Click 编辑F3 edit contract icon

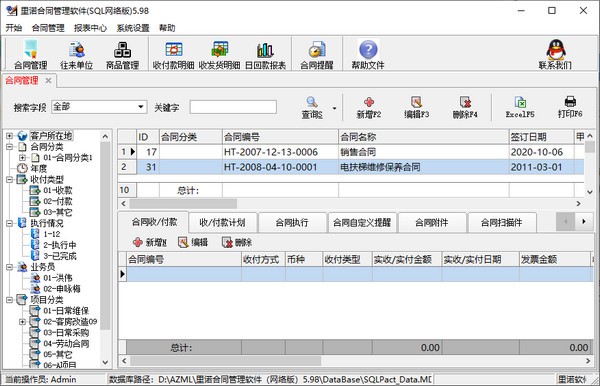[416, 107]
